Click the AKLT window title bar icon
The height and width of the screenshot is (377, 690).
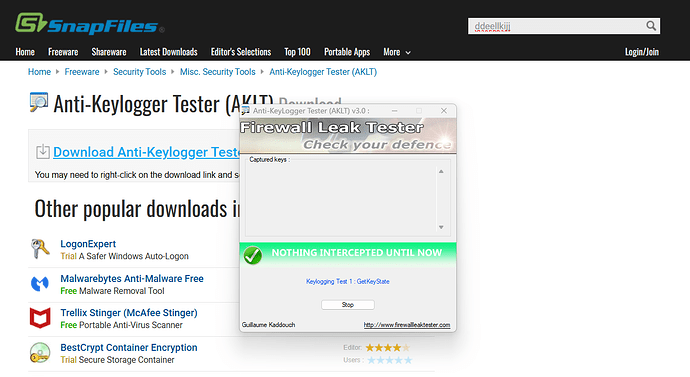tap(246, 111)
